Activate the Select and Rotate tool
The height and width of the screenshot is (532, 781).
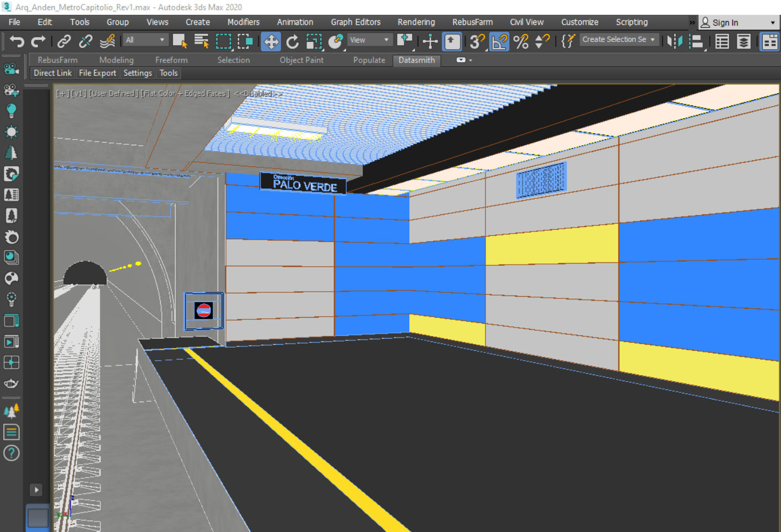click(x=292, y=41)
